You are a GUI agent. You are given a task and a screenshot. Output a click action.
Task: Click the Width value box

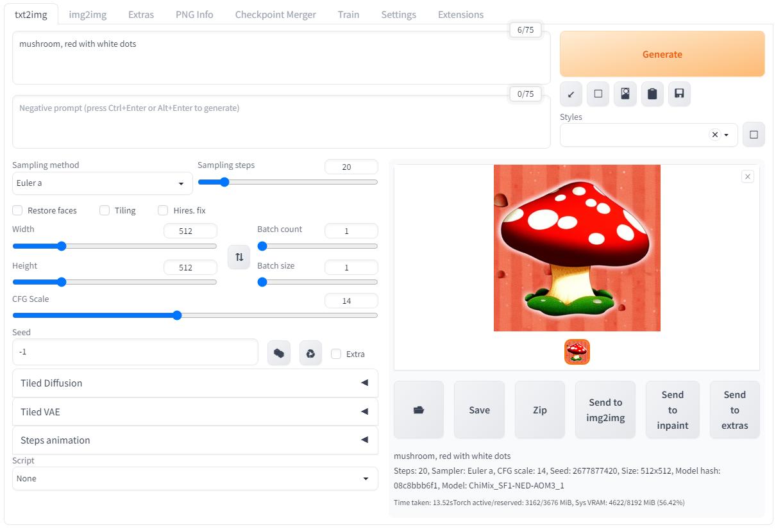pos(190,231)
